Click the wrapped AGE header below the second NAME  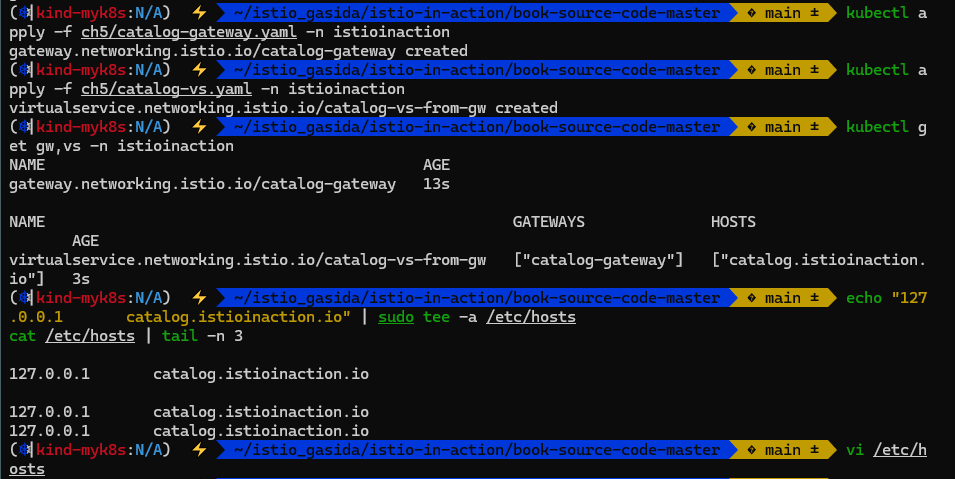(85, 241)
